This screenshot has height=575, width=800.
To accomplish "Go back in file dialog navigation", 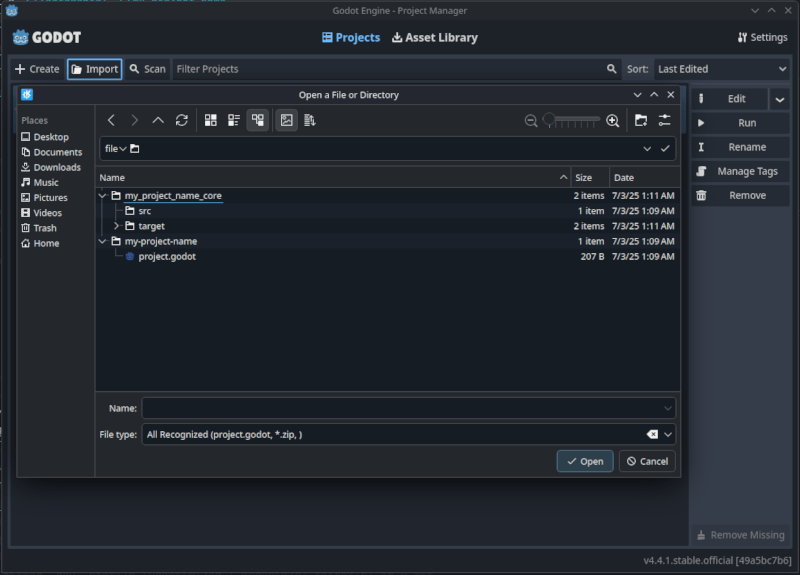I will 111,120.
